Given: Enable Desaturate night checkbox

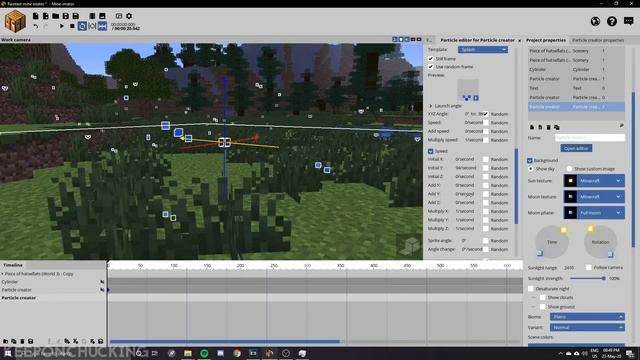Looking at the screenshot, I should (531, 289).
